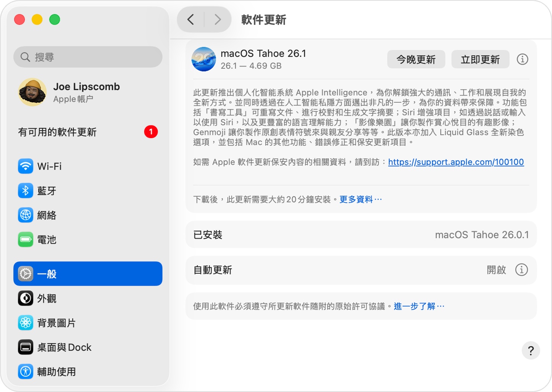Click Joe Lipscomb's avatar picture

click(x=32, y=92)
